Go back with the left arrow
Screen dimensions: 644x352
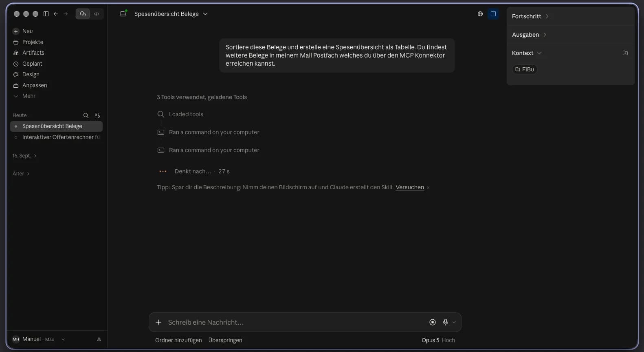[x=56, y=14]
